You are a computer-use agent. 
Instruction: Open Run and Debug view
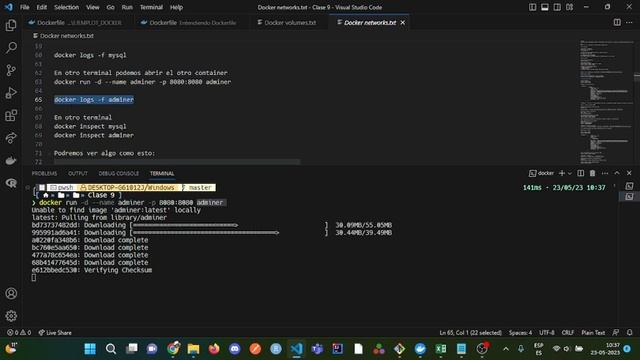[11, 93]
